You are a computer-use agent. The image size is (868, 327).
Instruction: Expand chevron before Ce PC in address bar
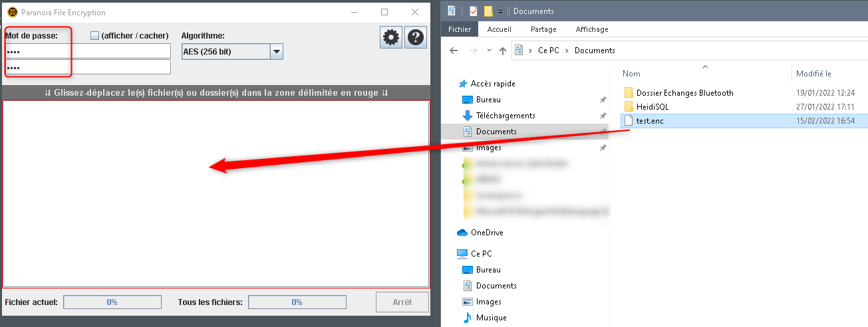(x=531, y=51)
